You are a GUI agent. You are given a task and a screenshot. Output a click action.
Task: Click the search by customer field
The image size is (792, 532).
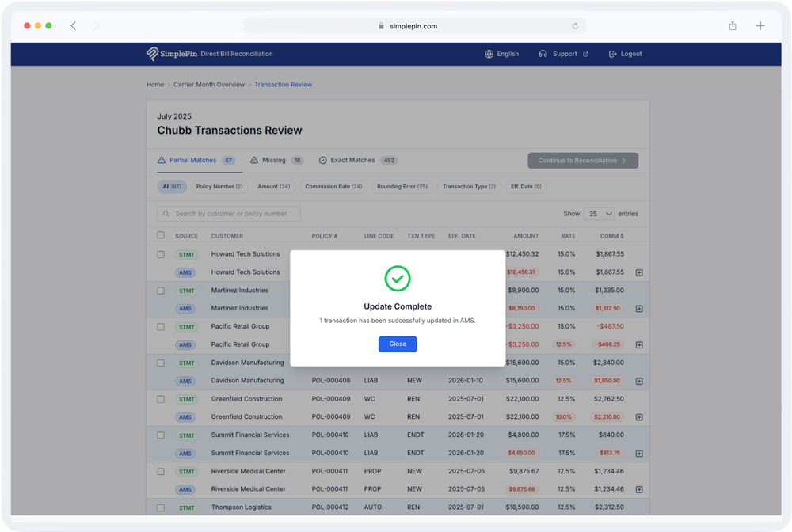tap(229, 214)
